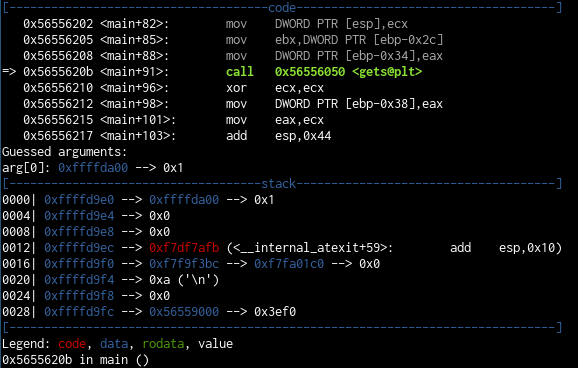Click the green 'rodata' legend word
Image resolution: width=578 pixels, height=368 pixels.
(163, 344)
